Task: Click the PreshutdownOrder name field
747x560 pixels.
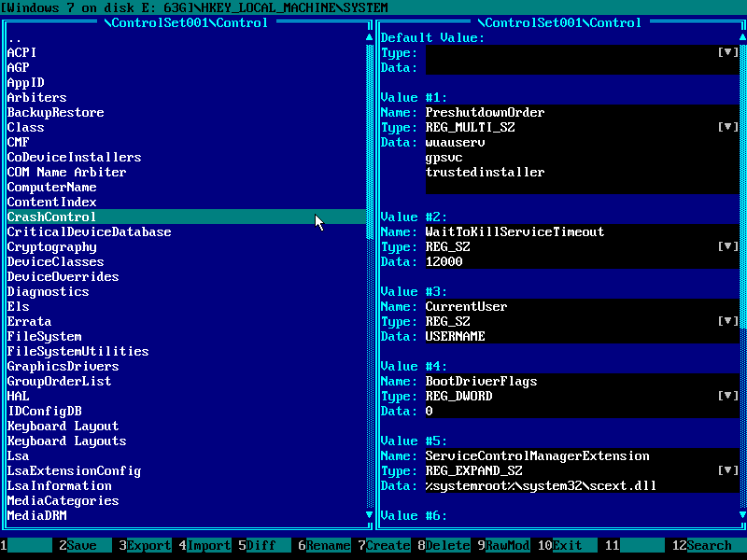Action: point(582,112)
